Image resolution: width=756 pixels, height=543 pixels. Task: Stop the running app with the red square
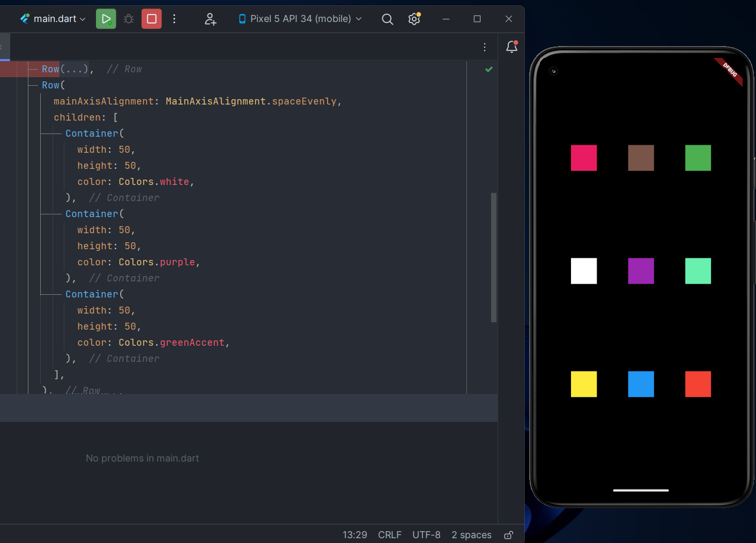[x=152, y=19]
